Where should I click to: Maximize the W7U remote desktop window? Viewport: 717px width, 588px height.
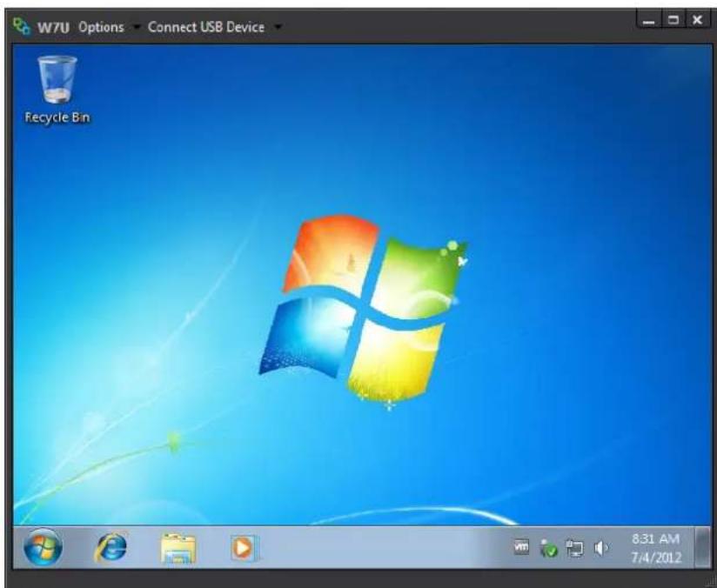click(x=673, y=20)
